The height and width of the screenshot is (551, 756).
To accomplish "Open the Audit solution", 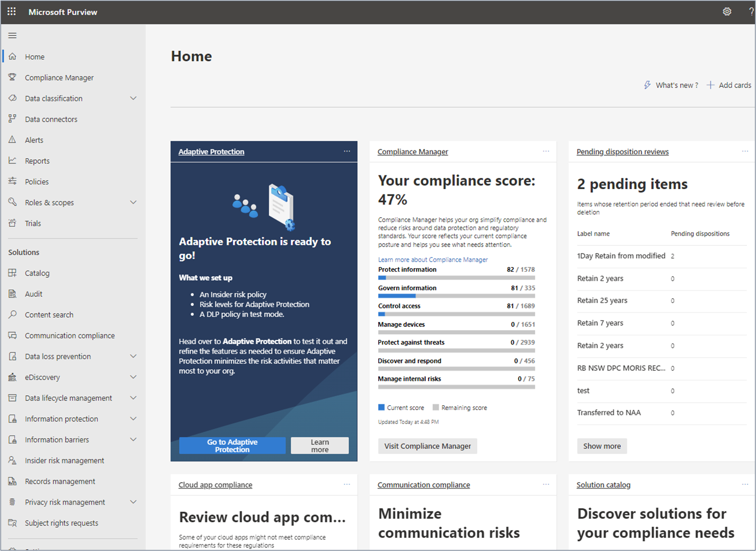I will pos(33,294).
